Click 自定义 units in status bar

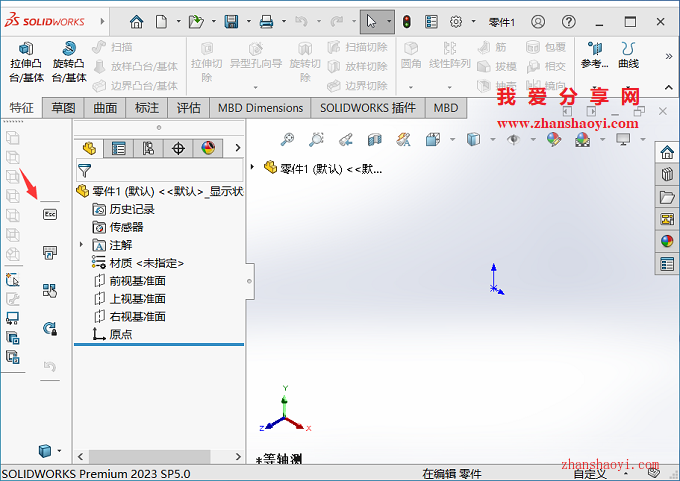[x=590, y=474]
